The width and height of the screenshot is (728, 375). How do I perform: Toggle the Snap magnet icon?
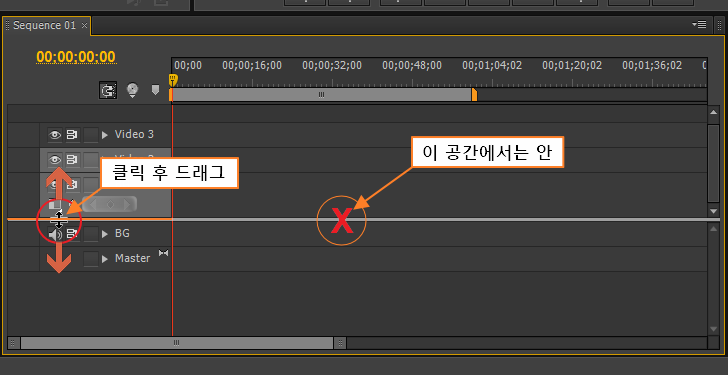(x=108, y=90)
